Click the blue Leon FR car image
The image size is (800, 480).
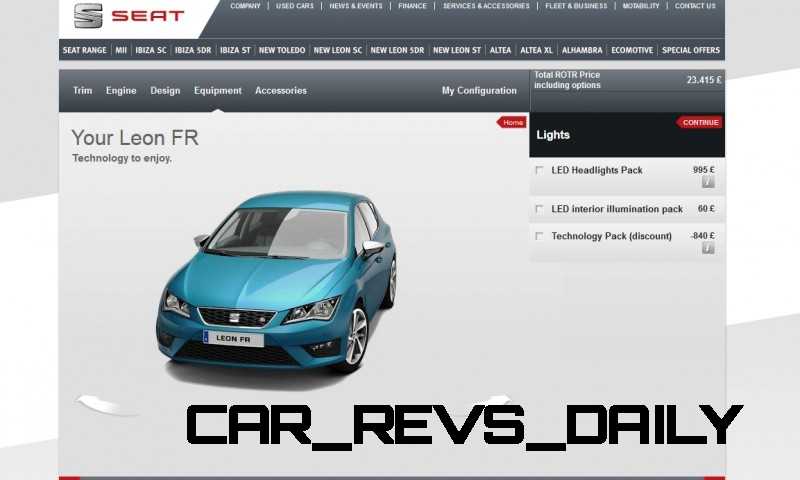coord(277,286)
